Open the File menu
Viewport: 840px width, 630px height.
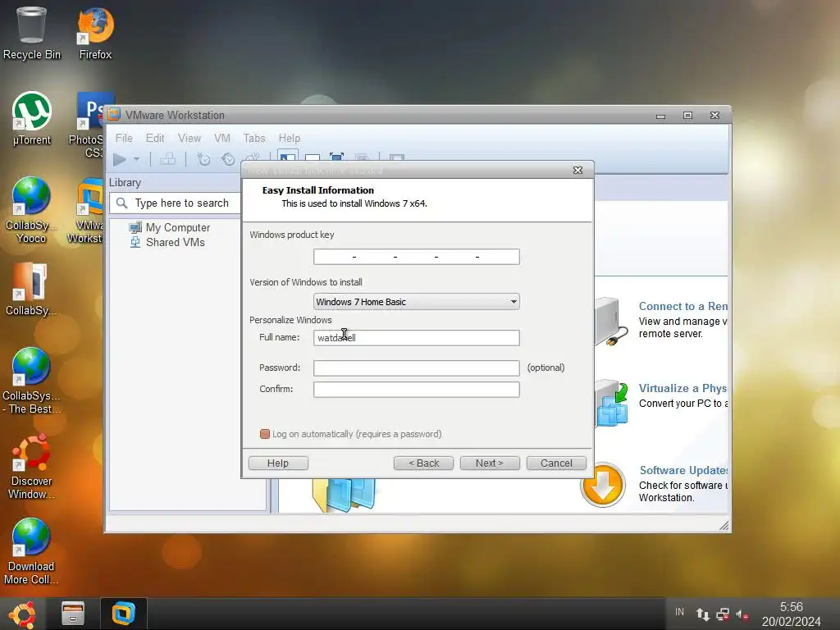click(x=124, y=138)
